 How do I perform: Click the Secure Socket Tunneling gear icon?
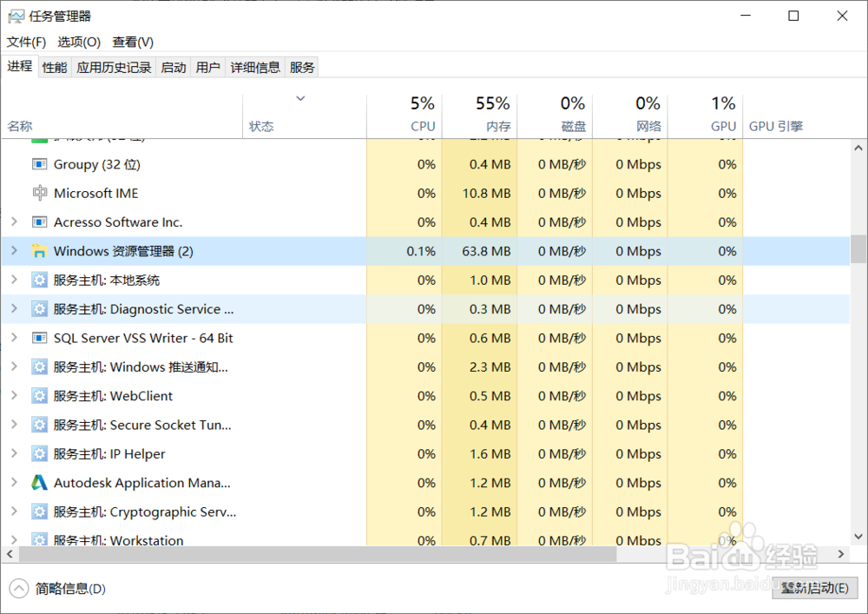[39, 425]
